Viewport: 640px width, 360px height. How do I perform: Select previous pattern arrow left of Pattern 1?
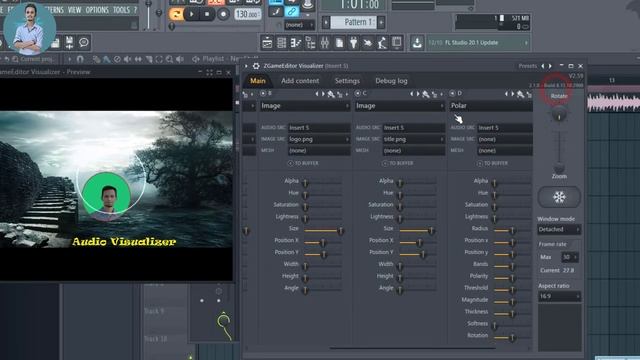coord(326,22)
